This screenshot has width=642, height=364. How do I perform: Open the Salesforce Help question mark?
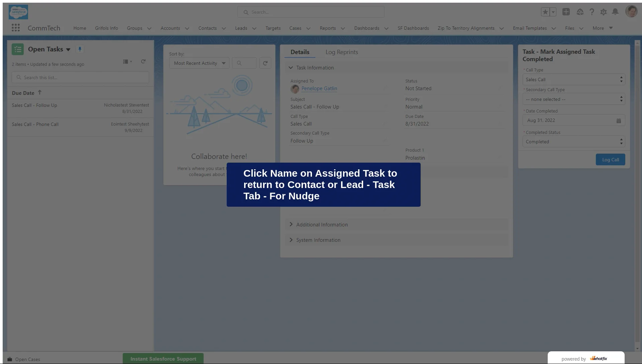coord(592,12)
